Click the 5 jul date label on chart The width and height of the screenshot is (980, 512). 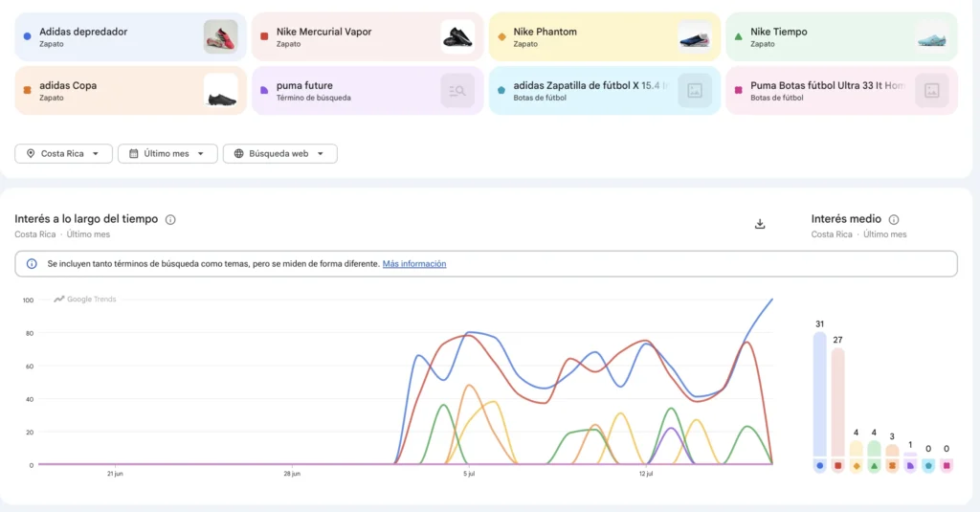469,474
